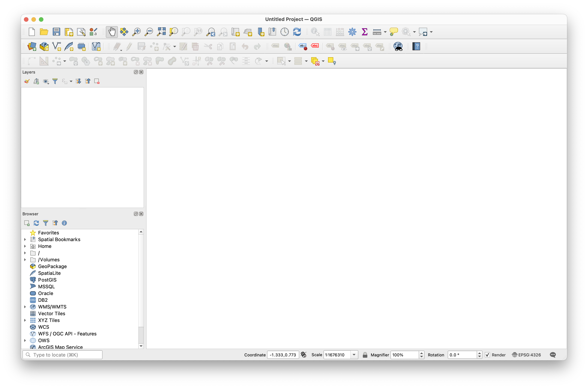This screenshot has height=388, width=588.
Task: Toggle layer visibility eye icon in Layers panel
Action: [45, 81]
